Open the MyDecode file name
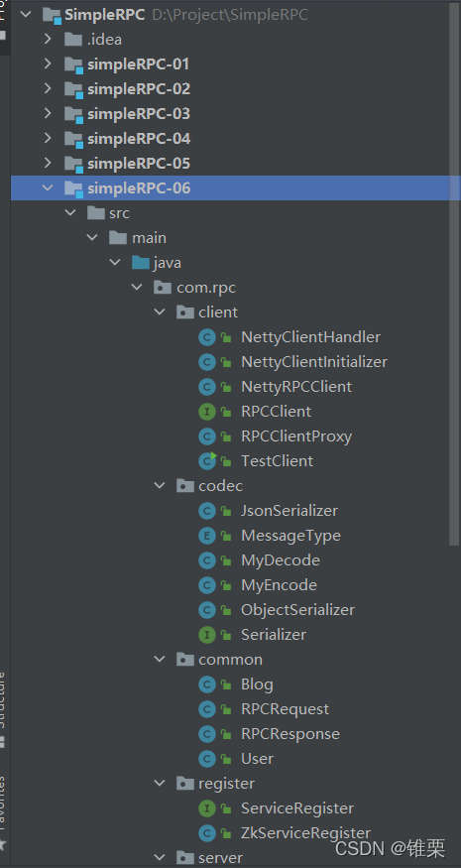 coord(280,560)
